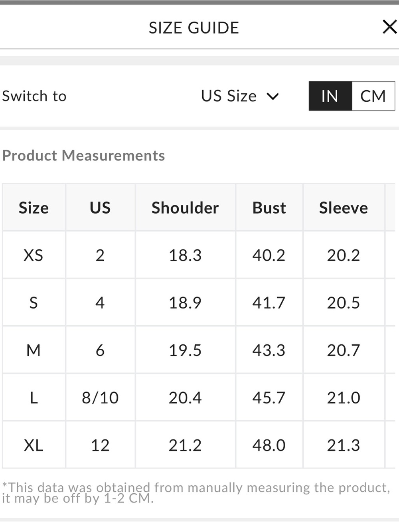Close the Size Guide dialog
The image size is (399, 532).
coord(389,27)
